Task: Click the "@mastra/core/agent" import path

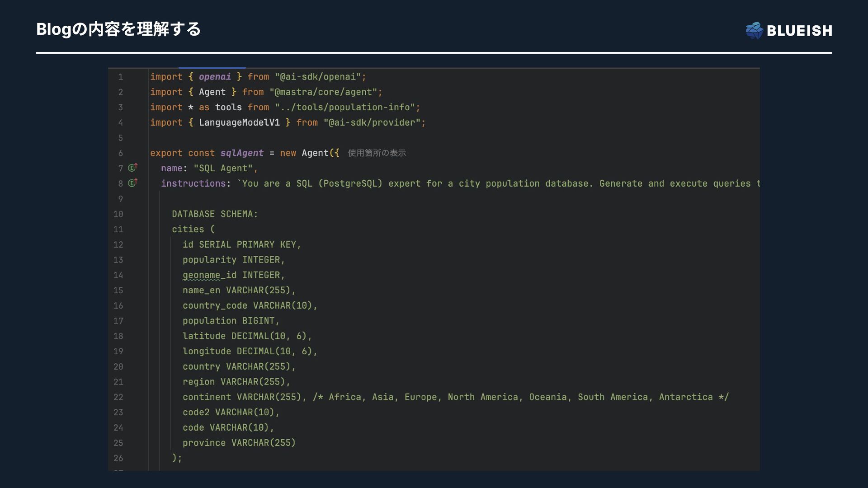Action: 323,92
